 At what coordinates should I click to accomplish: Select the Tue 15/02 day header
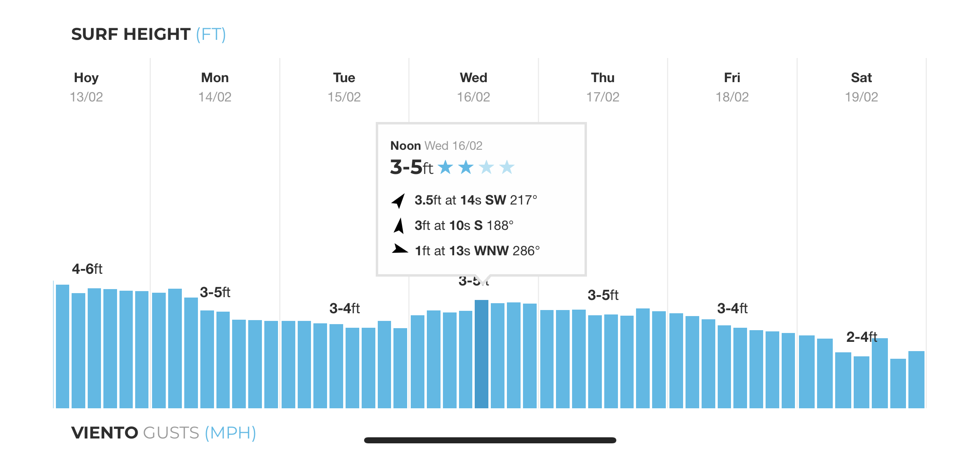coord(344,87)
